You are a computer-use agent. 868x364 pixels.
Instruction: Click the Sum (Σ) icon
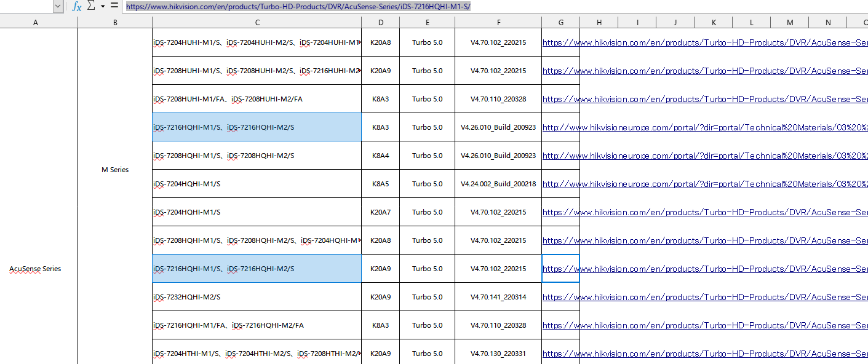91,6
